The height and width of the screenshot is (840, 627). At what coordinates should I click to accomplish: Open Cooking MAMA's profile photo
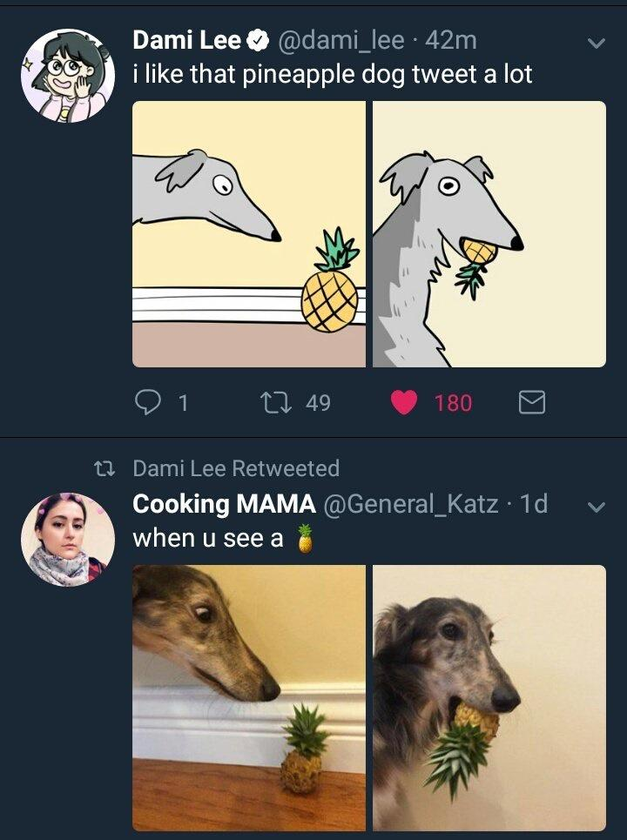click(x=68, y=540)
